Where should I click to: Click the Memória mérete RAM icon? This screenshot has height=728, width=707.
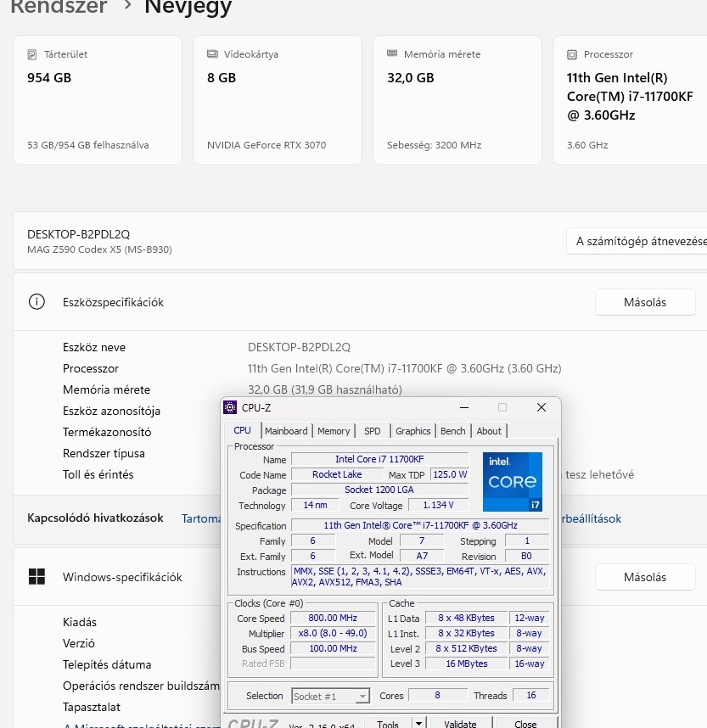392,53
